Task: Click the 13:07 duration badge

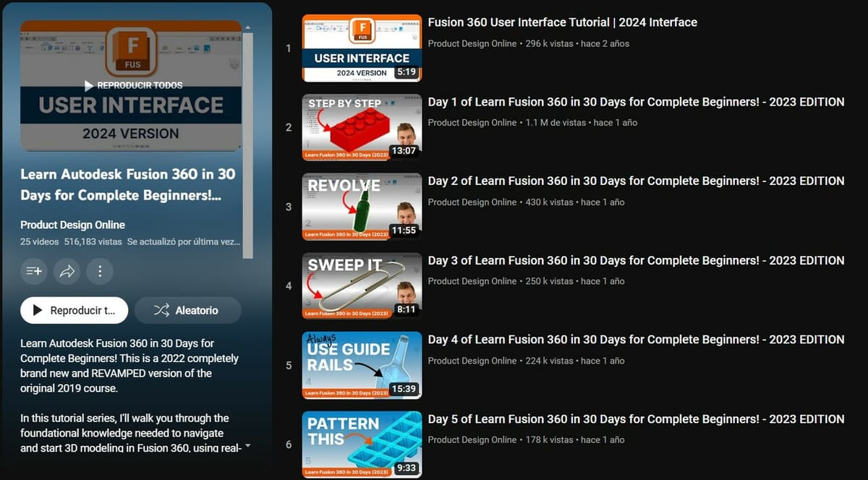Action: click(x=403, y=151)
